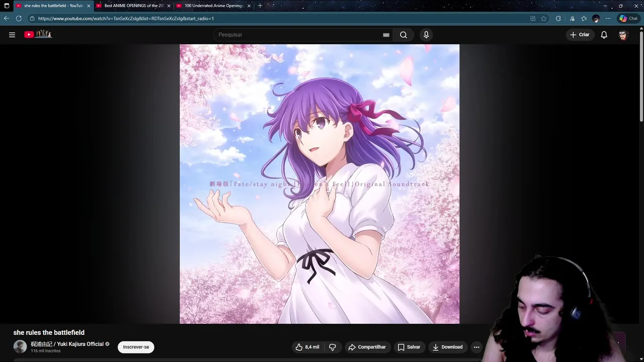Screen dimensions: 644x362
Task: Add page to favorites with star icon
Action: coord(544,19)
